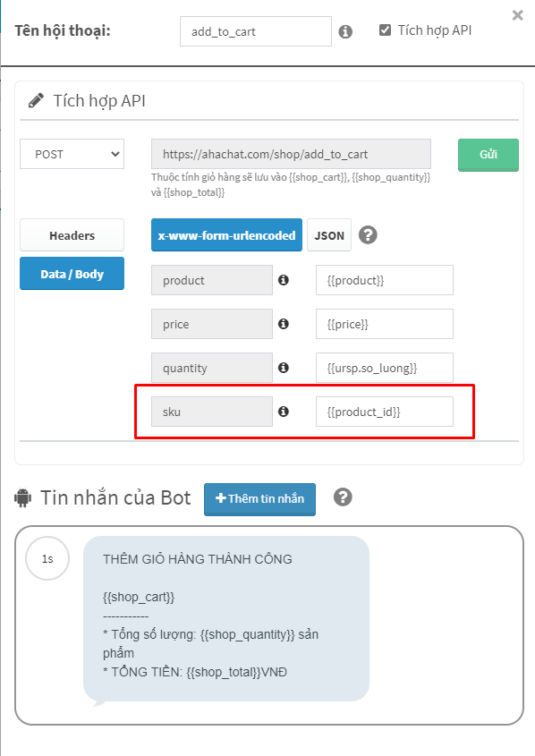
Task: Select the Data / Body tab
Action: coord(72,274)
